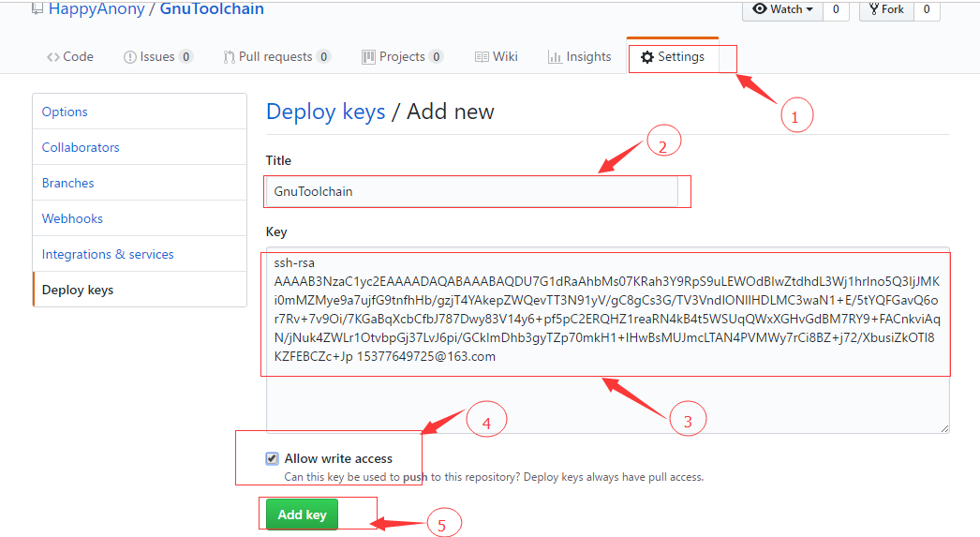Open the watchers count next to Watch
The width and height of the screenshot is (980, 537).
coord(836,9)
